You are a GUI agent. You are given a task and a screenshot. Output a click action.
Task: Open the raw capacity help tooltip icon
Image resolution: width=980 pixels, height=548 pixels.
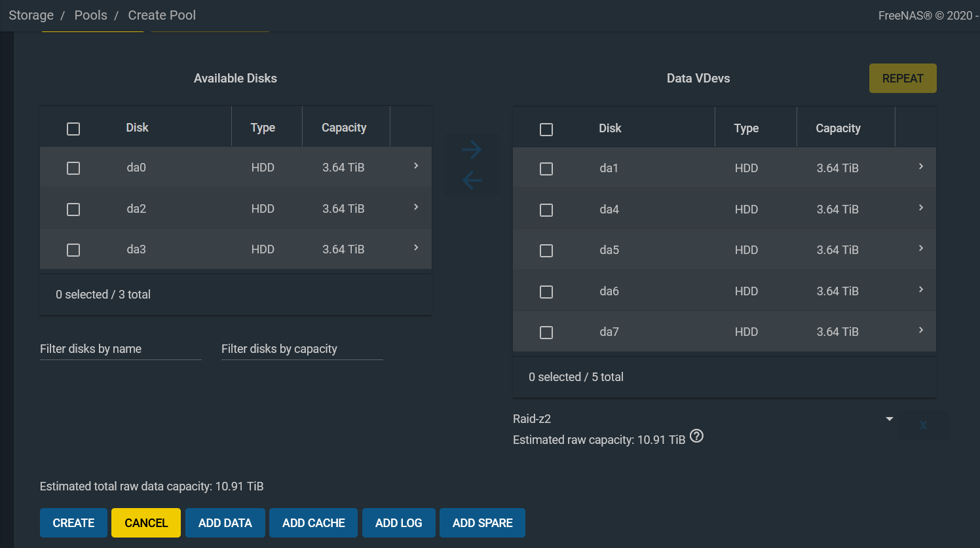click(697, 436)
